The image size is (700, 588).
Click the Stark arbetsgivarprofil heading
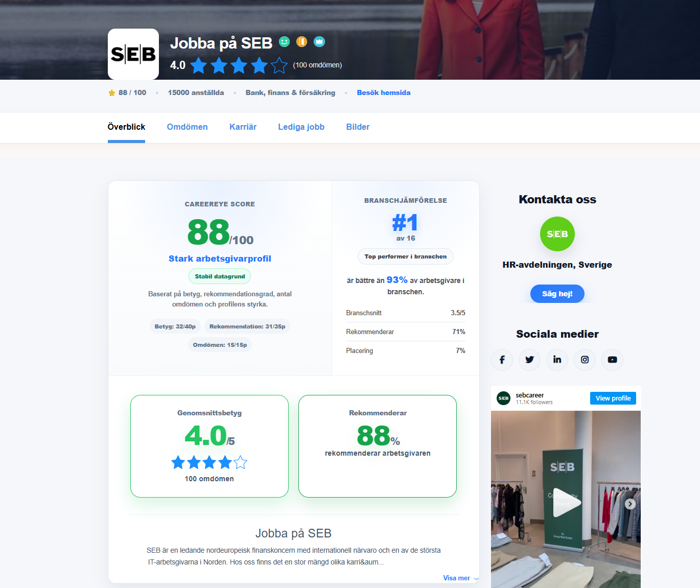click(x=220, y=258)
